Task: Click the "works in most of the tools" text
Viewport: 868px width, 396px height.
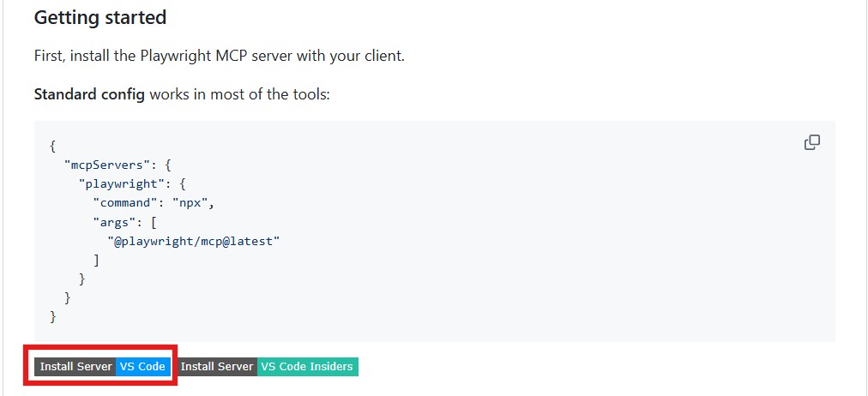Action: point(239,93)
